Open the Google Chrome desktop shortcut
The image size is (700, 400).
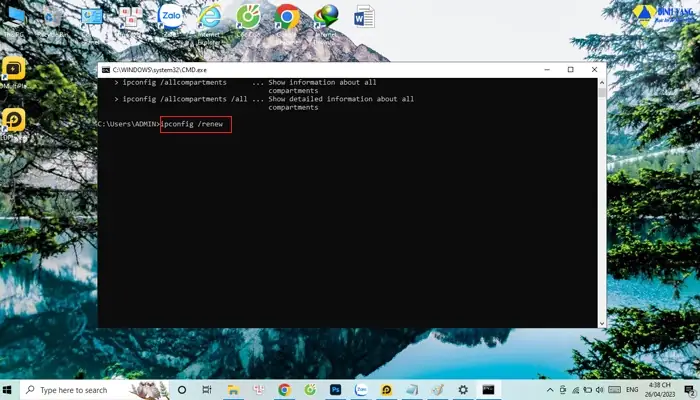287,19
